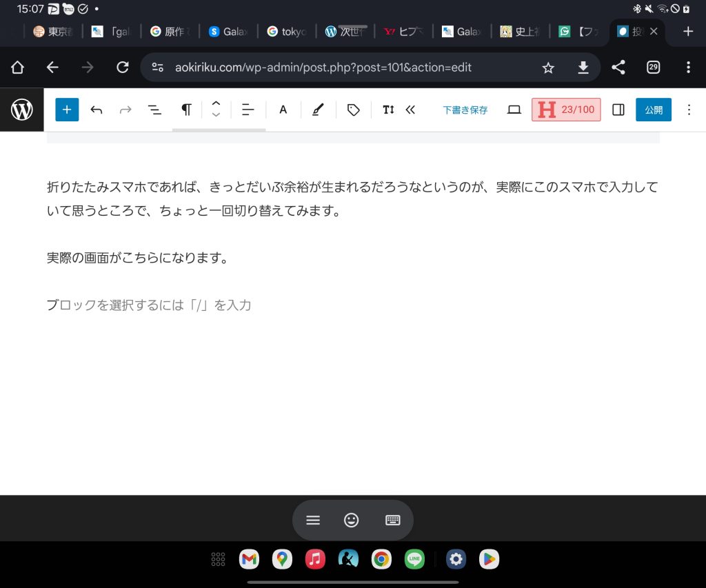Switch to the Yahoo browser tab

pos(403,32)
